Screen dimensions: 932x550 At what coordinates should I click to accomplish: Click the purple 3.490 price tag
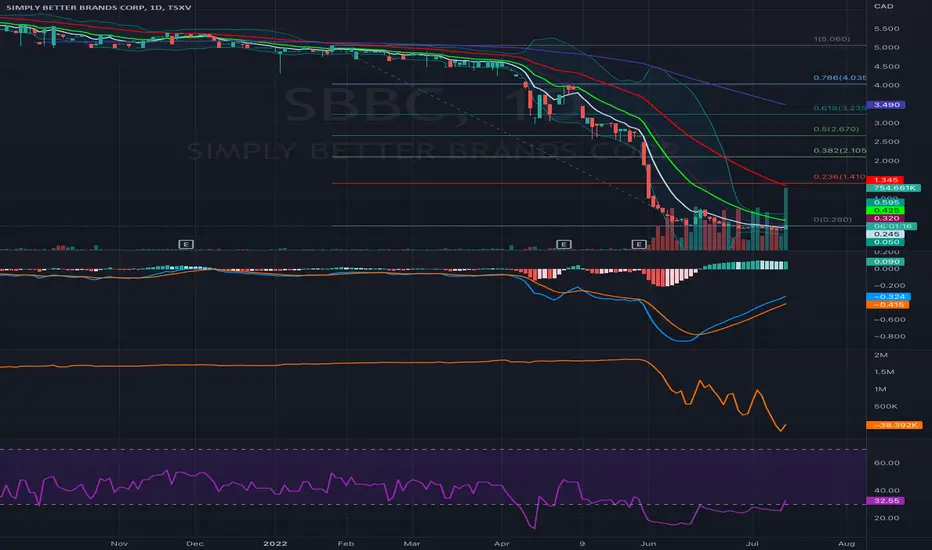coord(886,105)
